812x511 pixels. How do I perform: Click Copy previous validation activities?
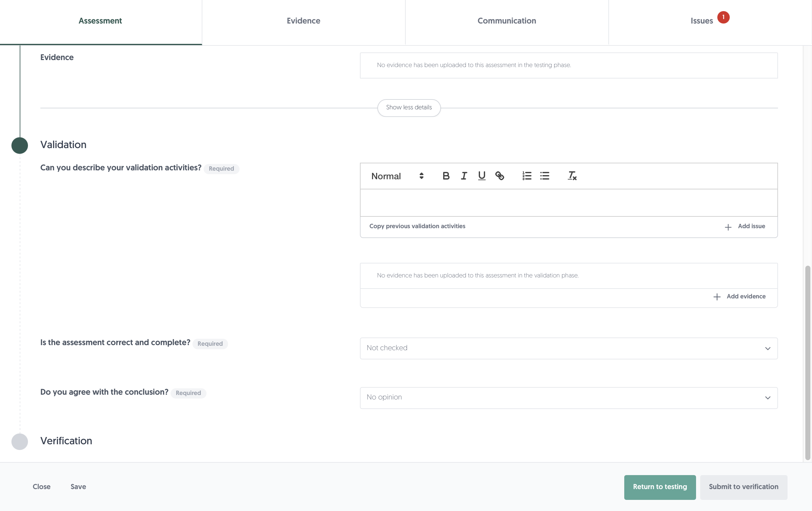click(x=417, y=226)
